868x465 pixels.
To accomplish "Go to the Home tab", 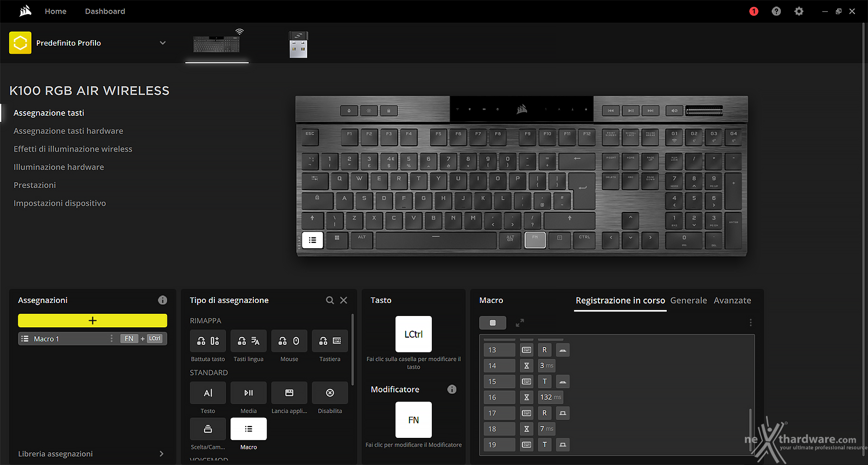I will click(55, 11).
